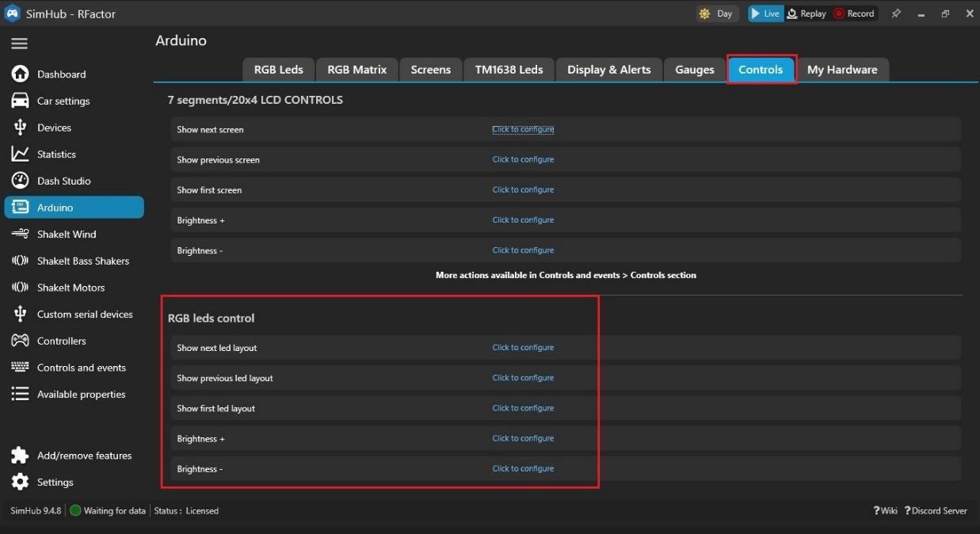The image size is (980, 534).
Task: Click the Record button
Action: point(854,13)
